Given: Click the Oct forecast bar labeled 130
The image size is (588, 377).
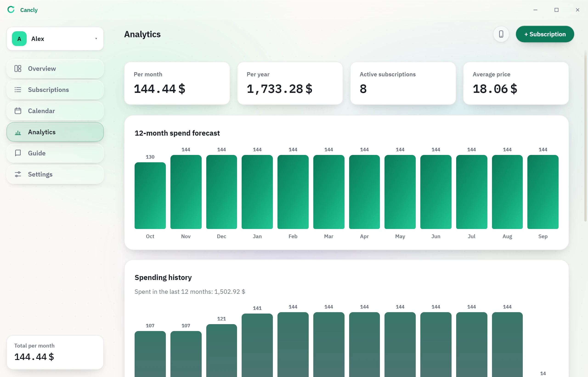Looking at the screenshot, I should point(150,196).
